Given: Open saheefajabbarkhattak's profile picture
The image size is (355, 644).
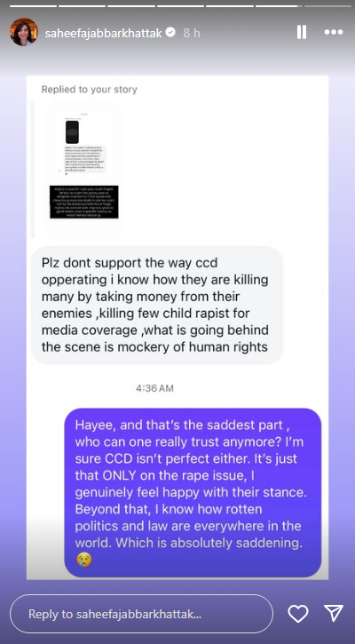Looking at the screenshot, I should [24, 32].
